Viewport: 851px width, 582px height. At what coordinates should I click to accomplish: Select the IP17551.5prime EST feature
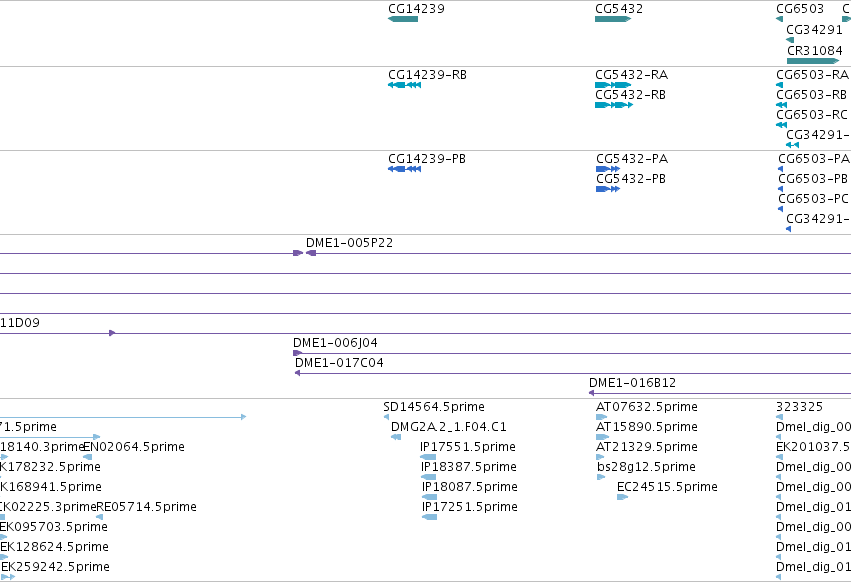pos(428,457)
